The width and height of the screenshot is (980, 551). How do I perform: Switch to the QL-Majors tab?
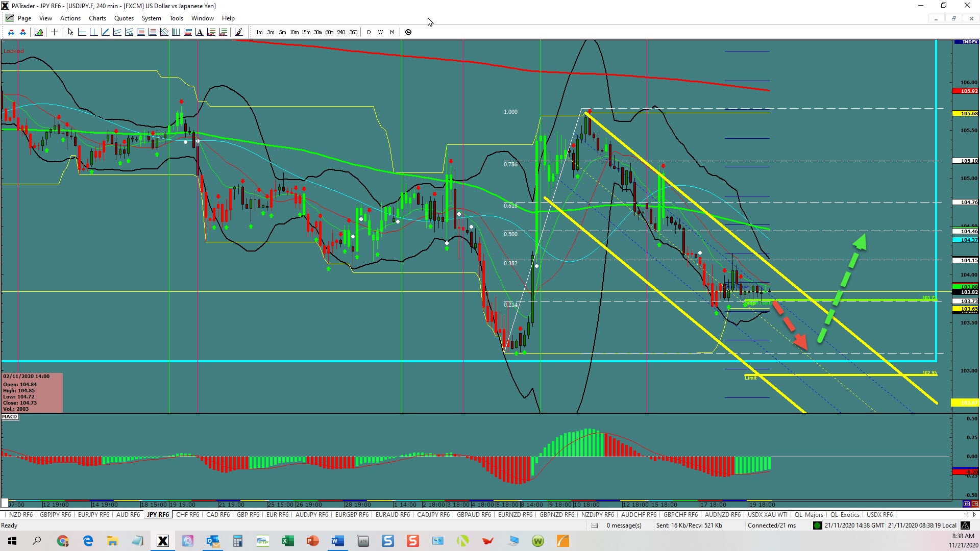809,515
